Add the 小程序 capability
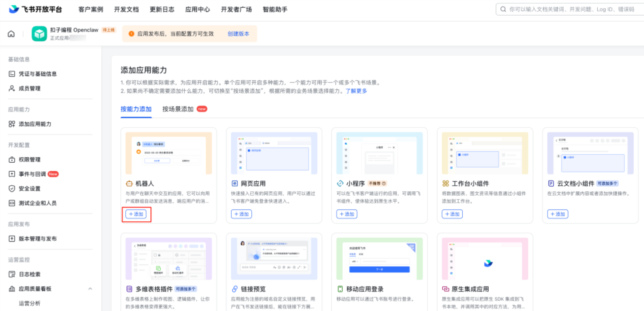 [x=347, y=214]
